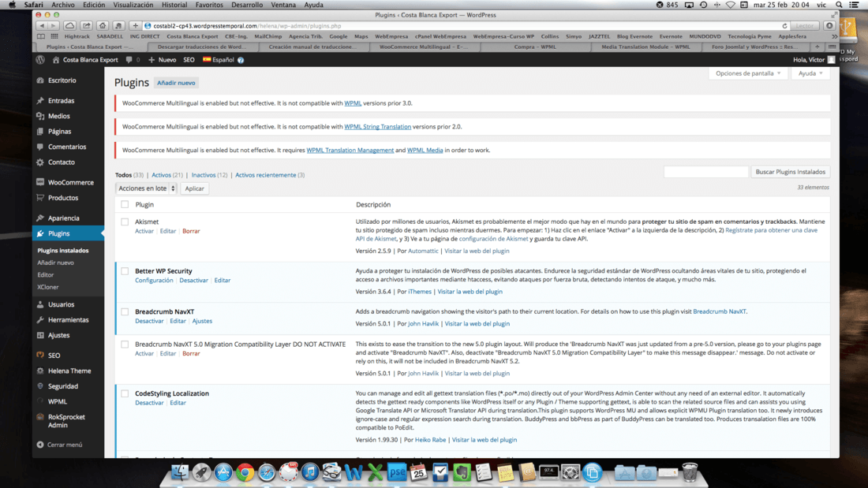868x488 pixels.
Task: Select the Breadcrumb NavXT checkbox
Action: [x=125, y=311]
